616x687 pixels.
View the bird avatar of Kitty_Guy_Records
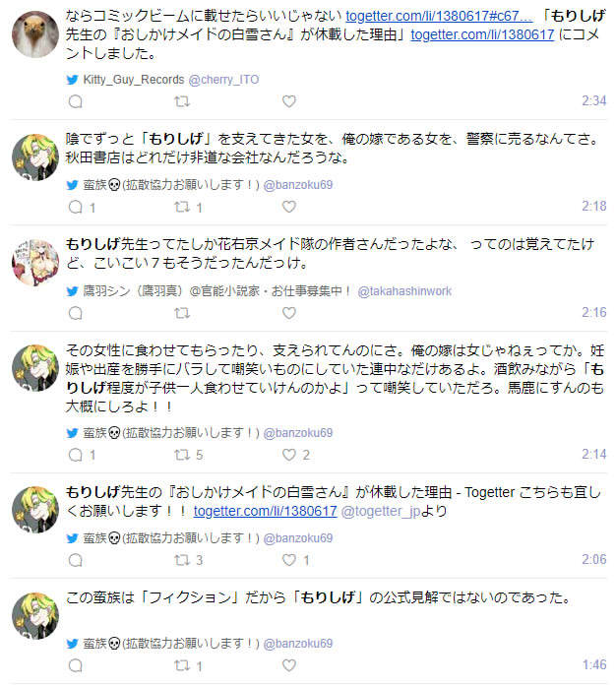click(x=35, y=34)
